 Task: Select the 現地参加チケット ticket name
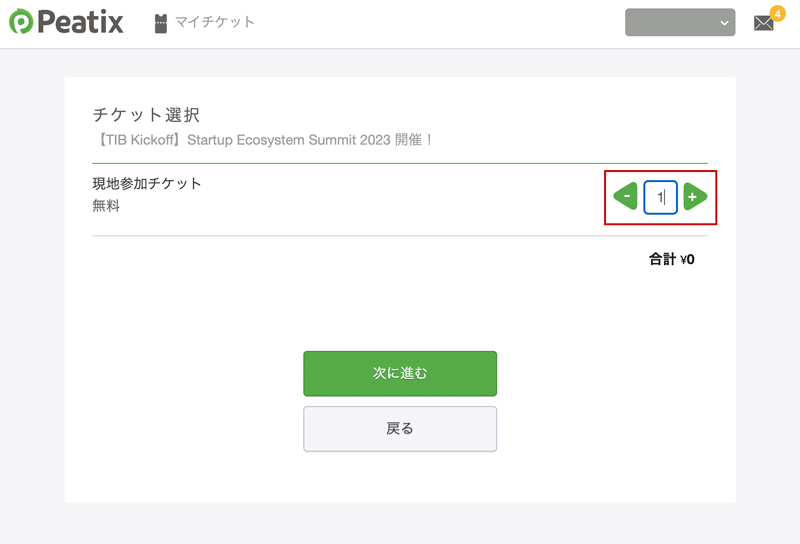point(147,184)
